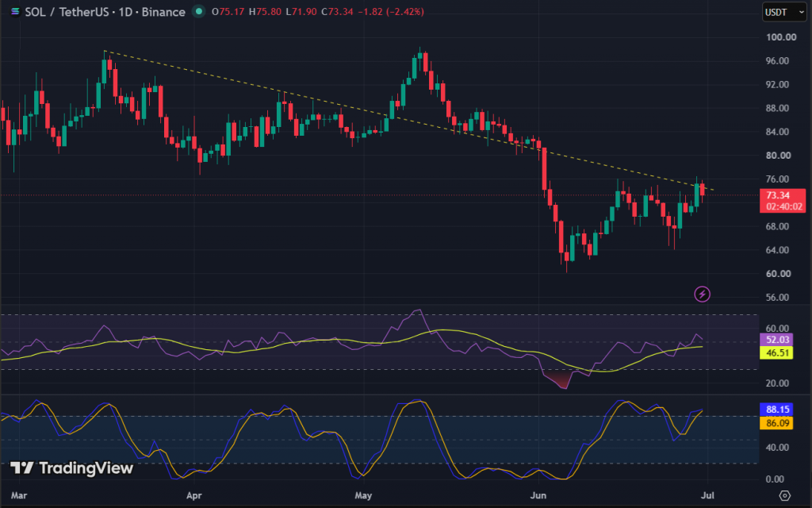Click the stochastic signal label 86.09
The width and height of the screenshot is (812, 508).
[x=776, y=423]
